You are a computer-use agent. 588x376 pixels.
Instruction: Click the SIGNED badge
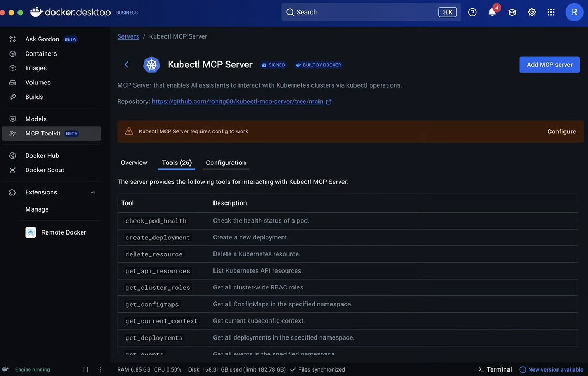[273, 65]
